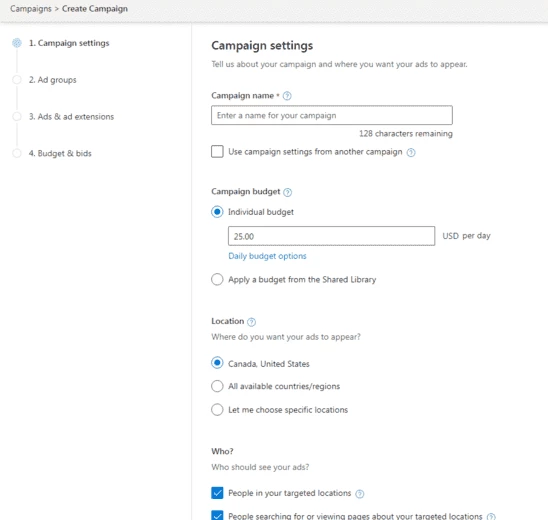Click the Campaign name input field
Image resolution: width=548 pixels, height=520 pixels.
point(332,115)
